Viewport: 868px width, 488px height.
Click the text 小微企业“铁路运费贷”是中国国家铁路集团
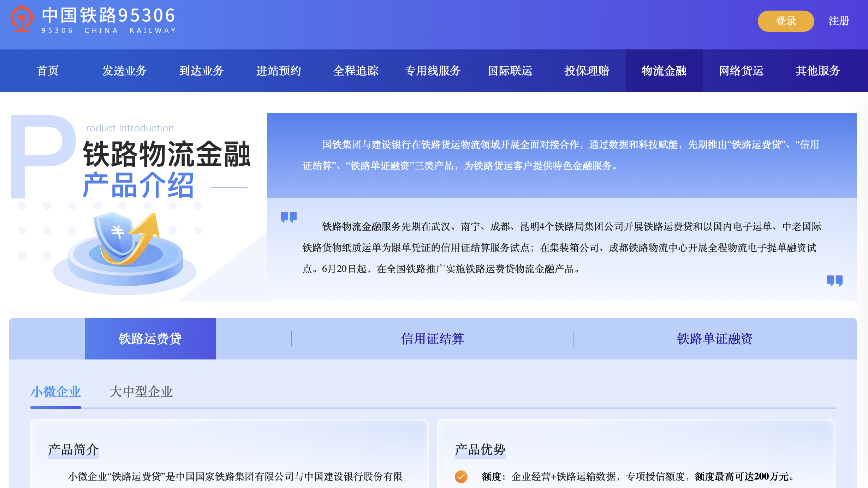coord(235,477)
